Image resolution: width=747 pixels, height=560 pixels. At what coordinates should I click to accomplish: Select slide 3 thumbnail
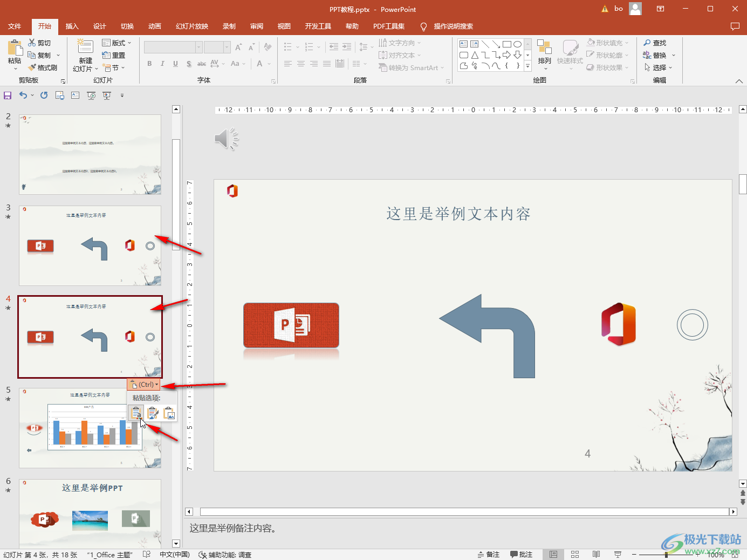click(x=90, y=245)
